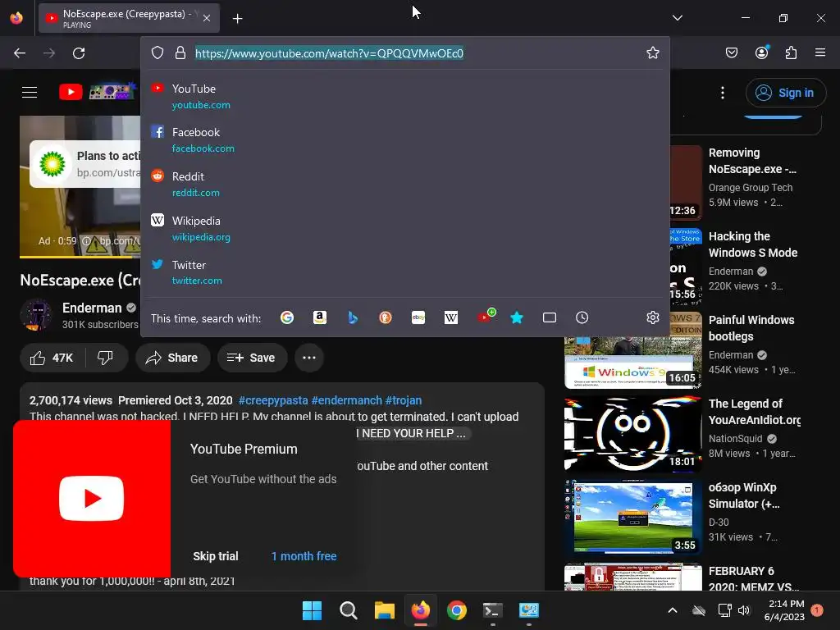The width and height of the screenshot is (840, 630).
Task: Click the #endermanch hashtag
Action: coord(347,400)
